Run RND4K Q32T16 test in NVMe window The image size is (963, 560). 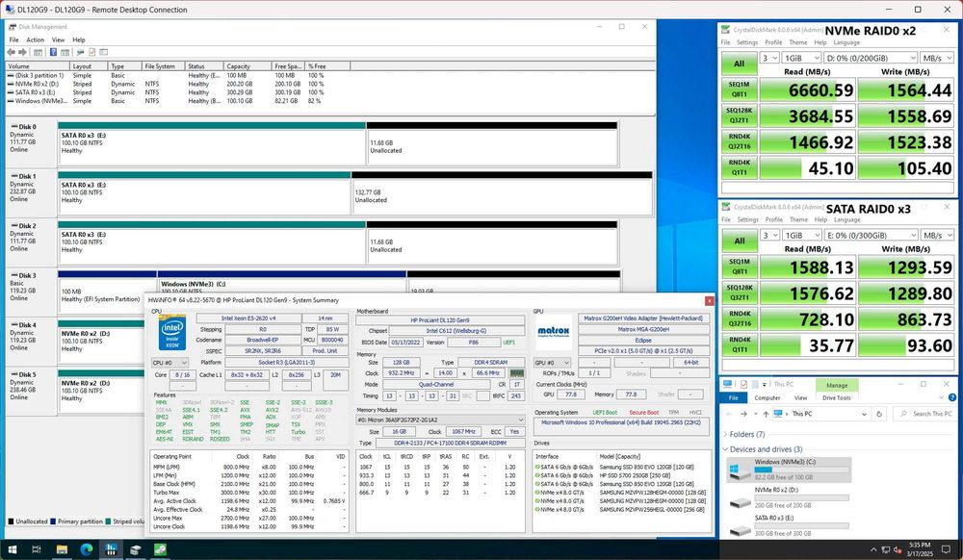[x=739, y=141]
